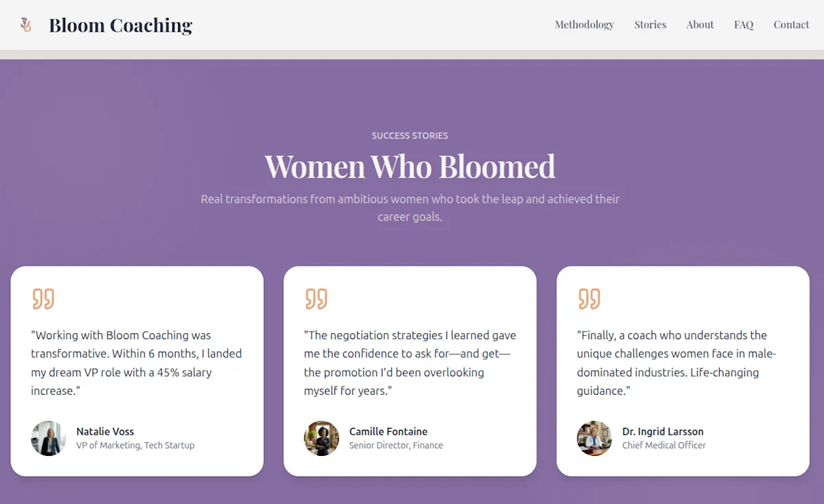Click Dr. Ingrid Larsson's avatar photo

[594, 438]
